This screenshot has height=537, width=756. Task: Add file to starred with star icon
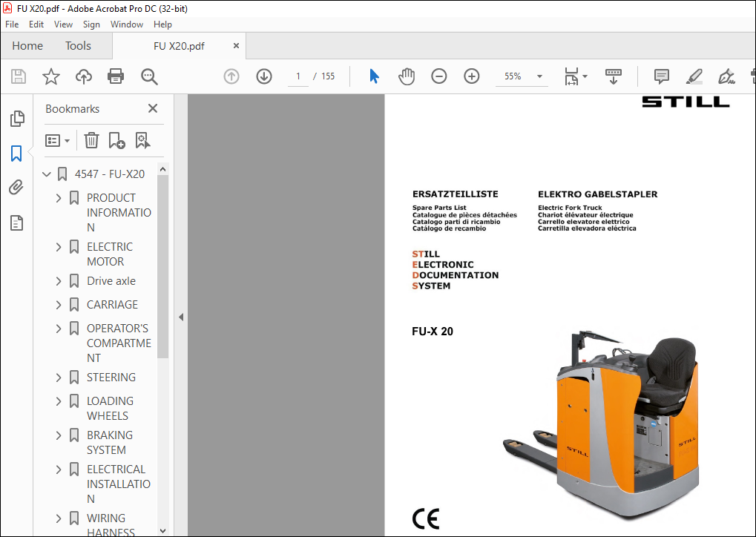click(51, 76)
